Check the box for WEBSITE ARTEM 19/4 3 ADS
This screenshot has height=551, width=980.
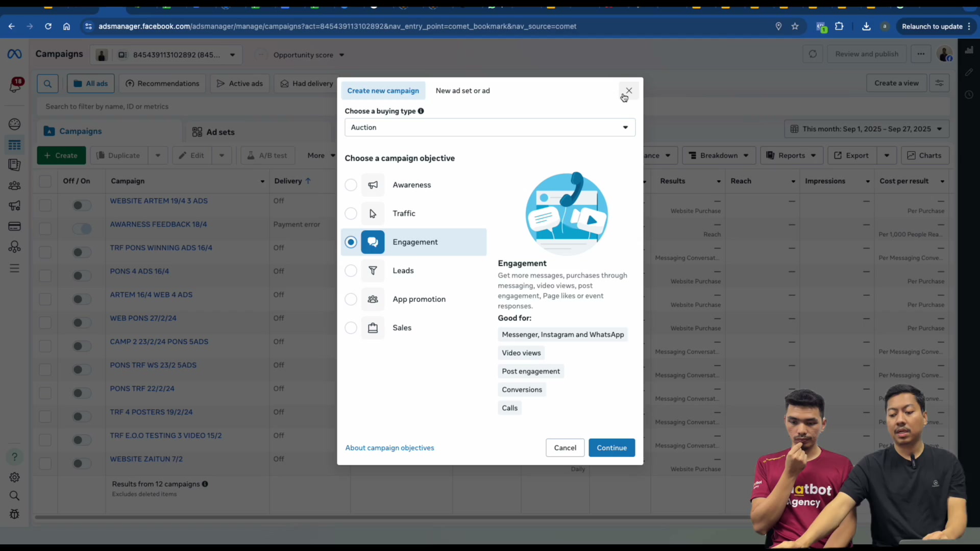pos(45,206)
